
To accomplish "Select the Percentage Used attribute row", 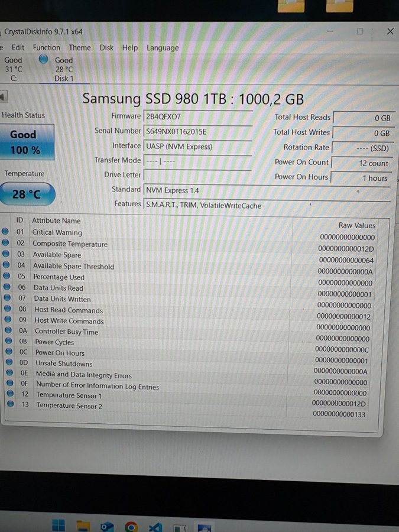I will tap(59, 277).
